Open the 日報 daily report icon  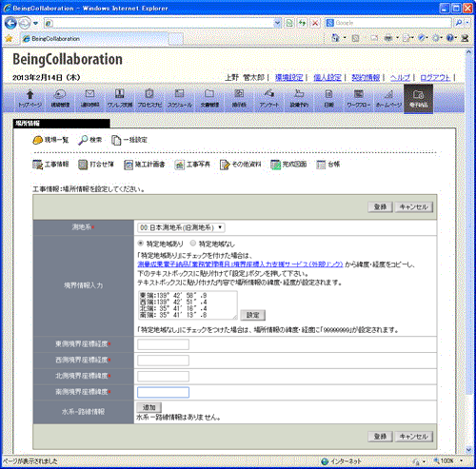(x=328, y=99)
